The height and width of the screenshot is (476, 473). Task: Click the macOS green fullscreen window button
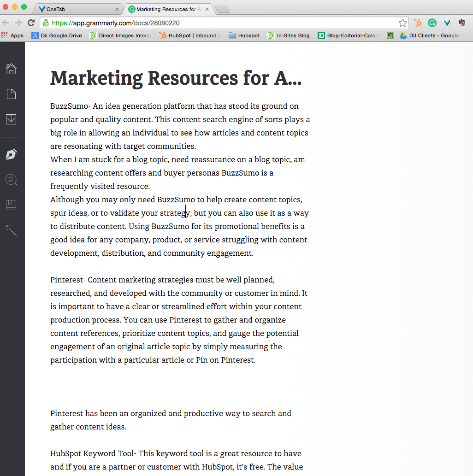24,7
